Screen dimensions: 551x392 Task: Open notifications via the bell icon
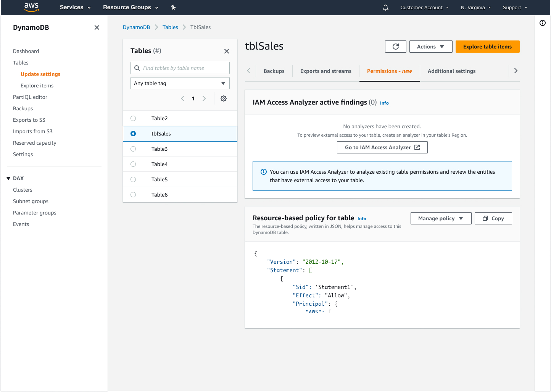(x=385, y=7)
